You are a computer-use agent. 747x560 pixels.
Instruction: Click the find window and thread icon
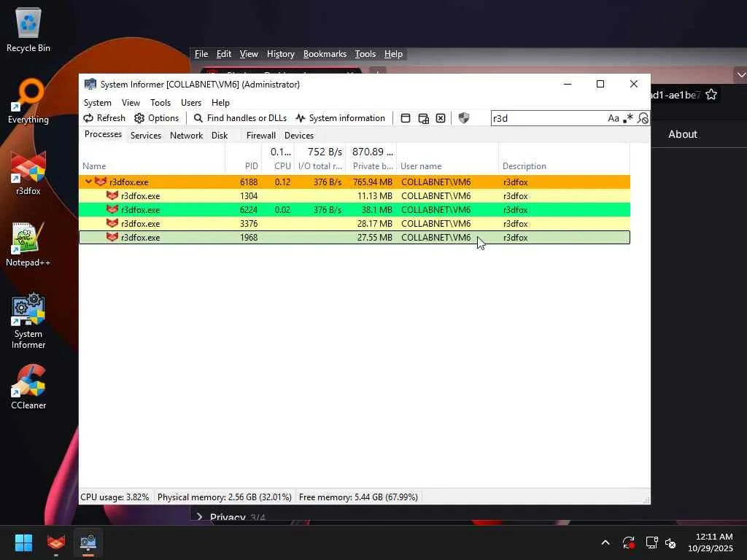(x=423, y=118)
